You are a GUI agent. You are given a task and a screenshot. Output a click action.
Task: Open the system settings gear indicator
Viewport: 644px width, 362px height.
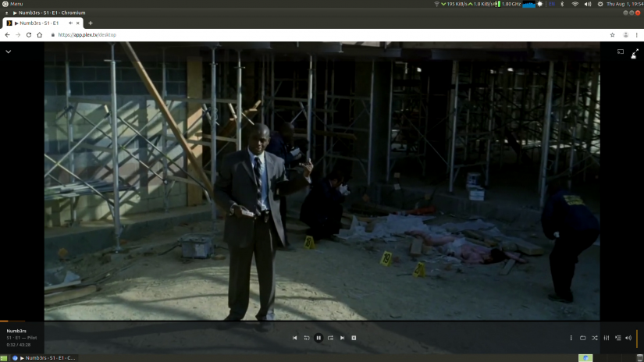coord(600,4)
